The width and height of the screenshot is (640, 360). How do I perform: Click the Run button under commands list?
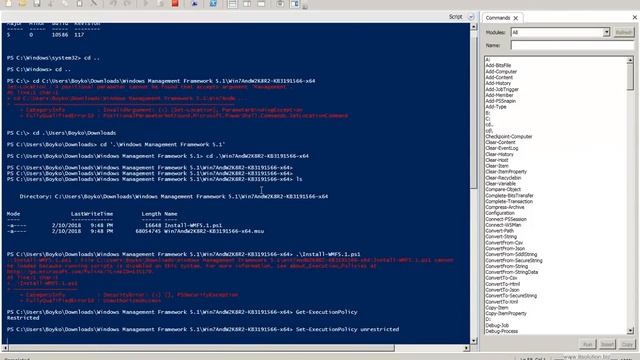click(587, 344)
